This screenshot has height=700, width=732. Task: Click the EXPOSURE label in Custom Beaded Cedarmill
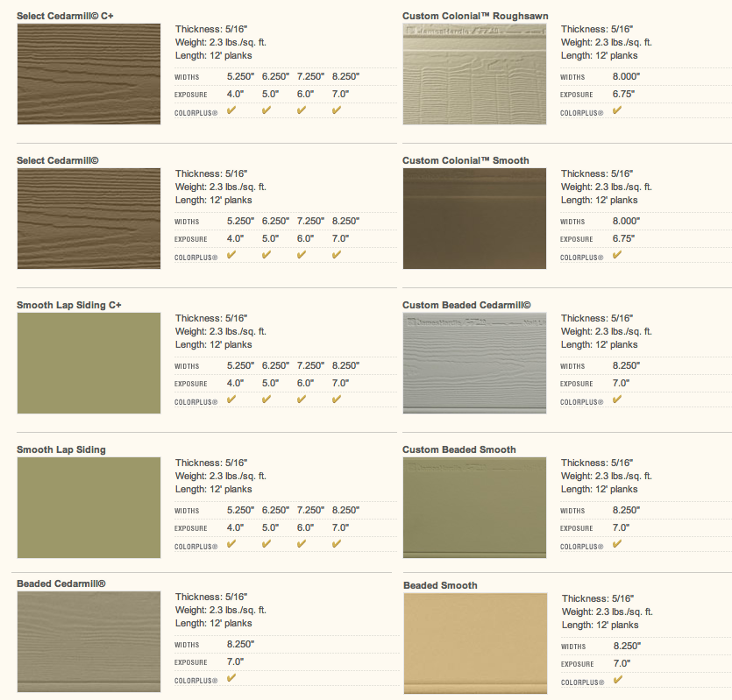click(x=577, y=384)
